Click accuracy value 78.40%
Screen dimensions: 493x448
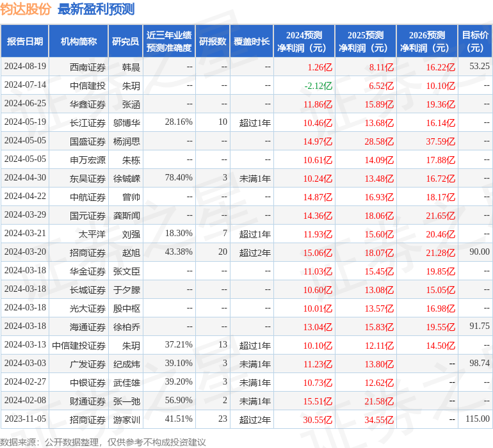click(179, 178)
